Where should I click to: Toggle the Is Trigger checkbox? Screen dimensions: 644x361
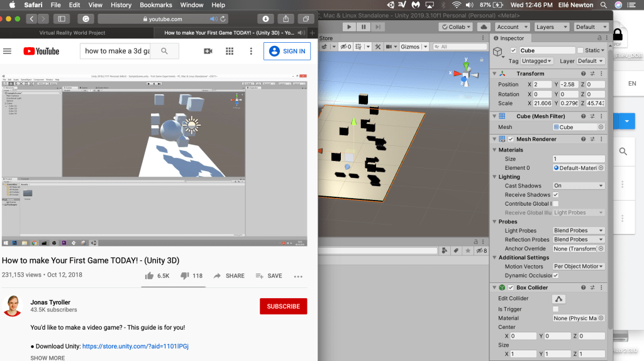point(555,309)
